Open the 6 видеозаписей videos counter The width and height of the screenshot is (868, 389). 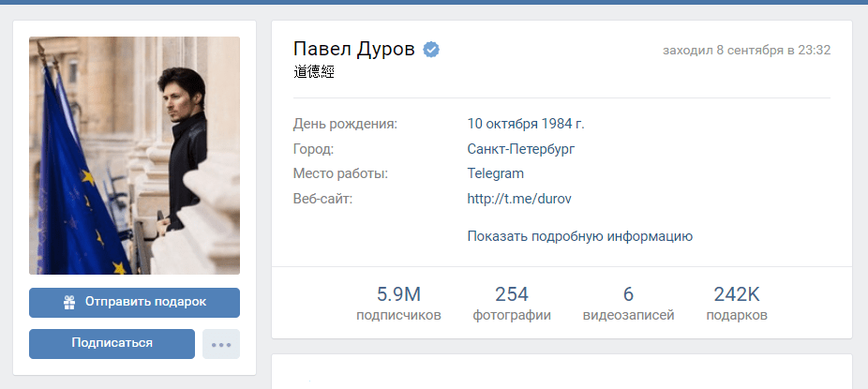628,303
